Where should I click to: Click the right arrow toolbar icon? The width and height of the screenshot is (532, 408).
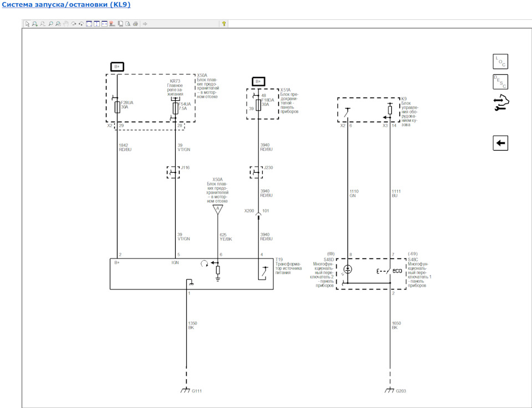[x=145, y=24]
